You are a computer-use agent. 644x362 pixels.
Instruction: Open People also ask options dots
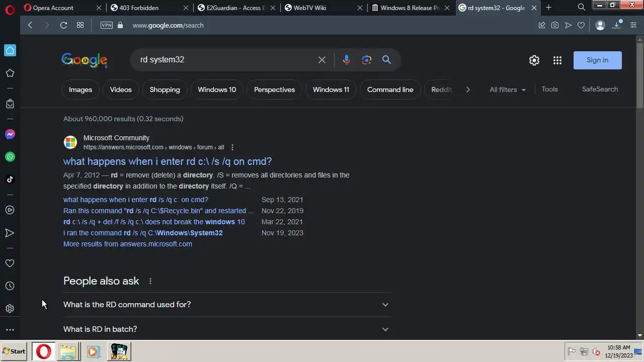pos(150,281)
